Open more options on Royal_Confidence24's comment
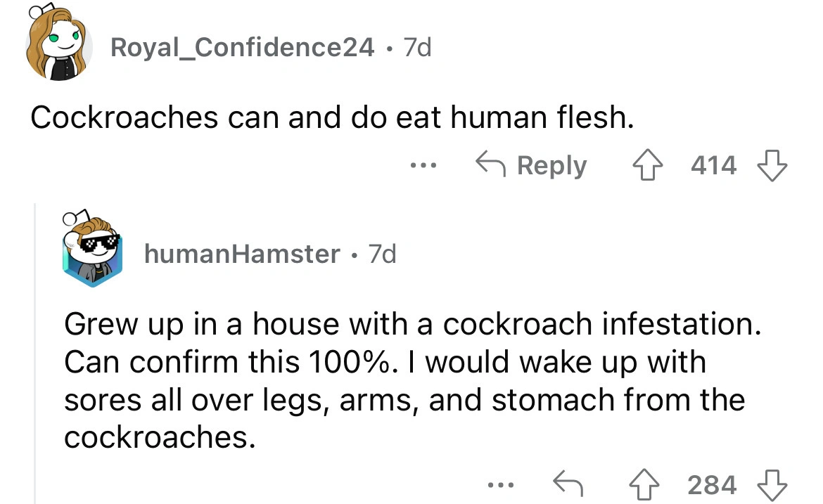This screenshot has width=823, height=504. coord(424,166)
